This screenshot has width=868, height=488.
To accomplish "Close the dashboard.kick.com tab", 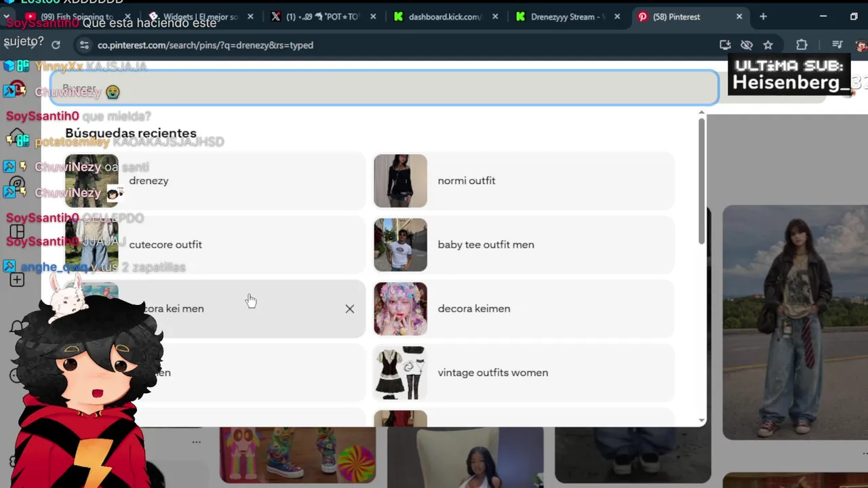I will (495, 16).
